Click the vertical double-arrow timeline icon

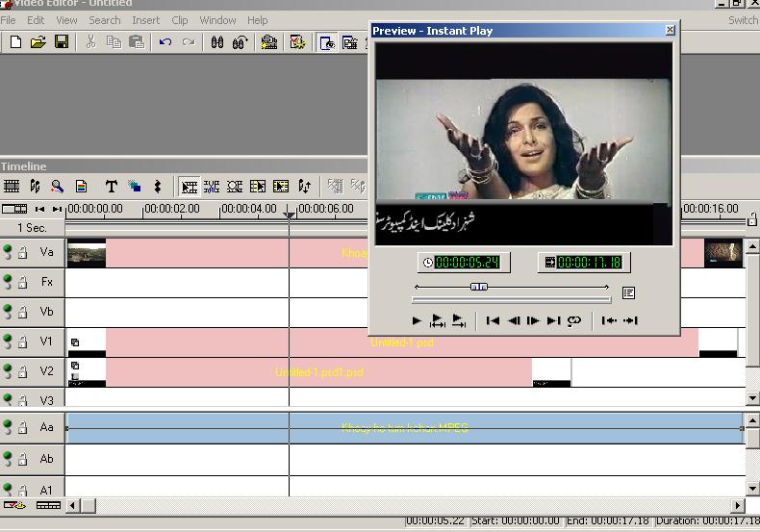[158, 187]
